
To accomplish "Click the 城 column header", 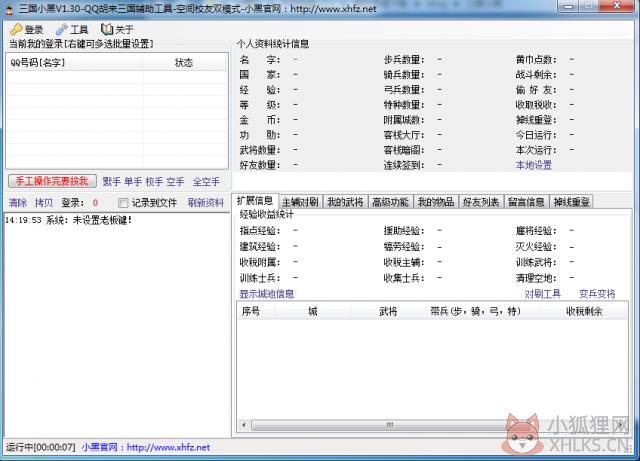I will click(312, 312).
